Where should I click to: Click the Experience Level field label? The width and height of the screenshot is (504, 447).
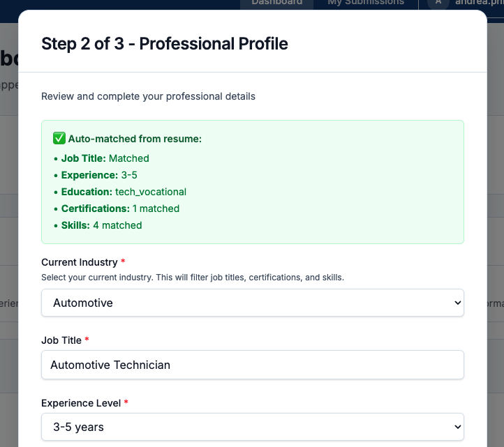[81, 403]
